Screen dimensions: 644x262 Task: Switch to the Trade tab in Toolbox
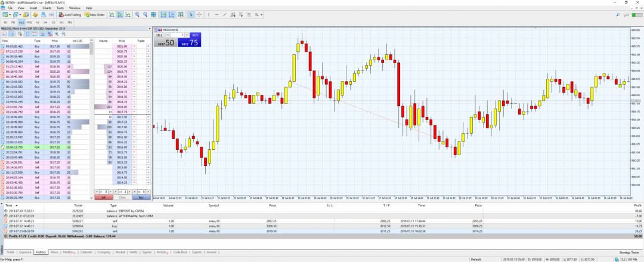click(x=11, y=252)
